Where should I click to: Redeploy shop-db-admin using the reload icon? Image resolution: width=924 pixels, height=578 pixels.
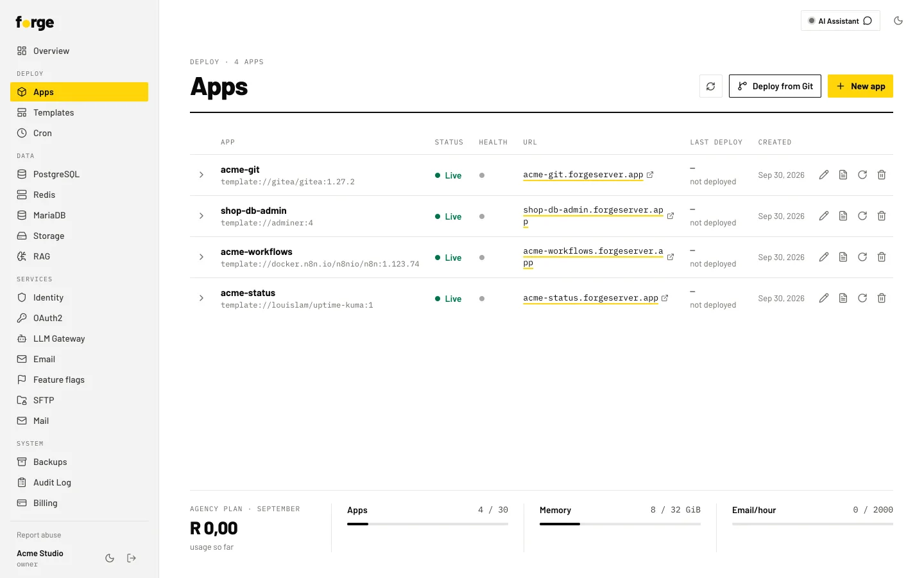[862, 216]
